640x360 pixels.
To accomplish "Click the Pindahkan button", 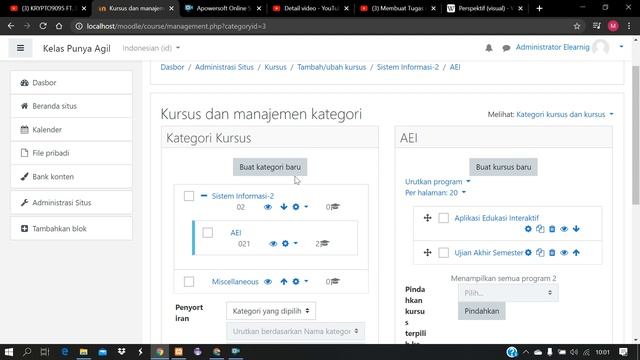I will [x=482, y=311].
